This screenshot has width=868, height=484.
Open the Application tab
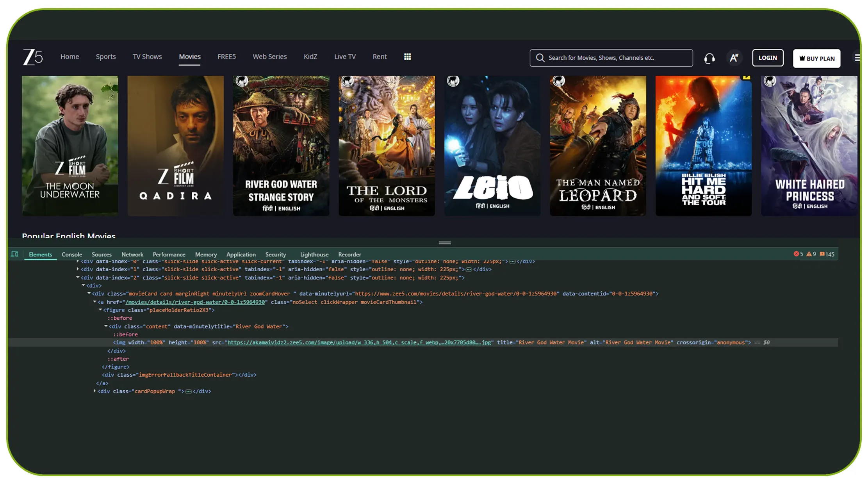click(241, 254)
